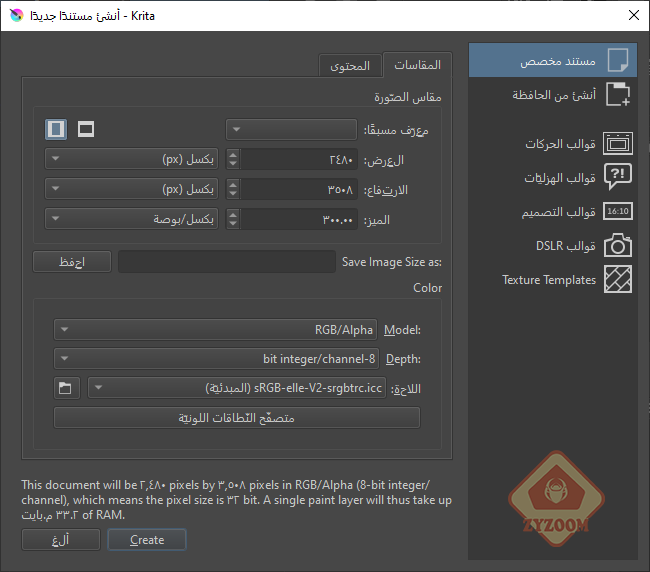
Task: Click the resolution field showing ٣٠٠.٠٠
Action: click(299, 219)
